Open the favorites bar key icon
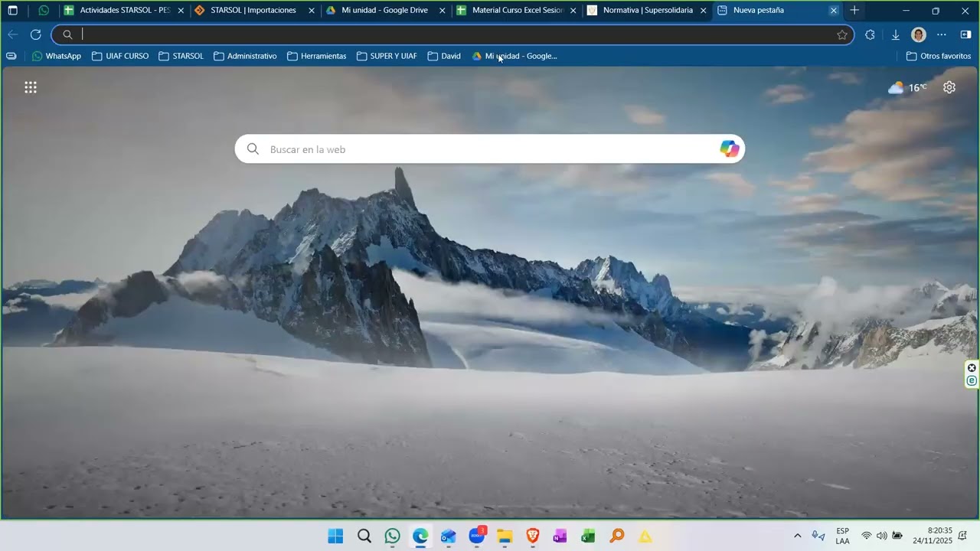Viewport: 980px width, 551px height. pyautogui.click(x=11, y=56)
